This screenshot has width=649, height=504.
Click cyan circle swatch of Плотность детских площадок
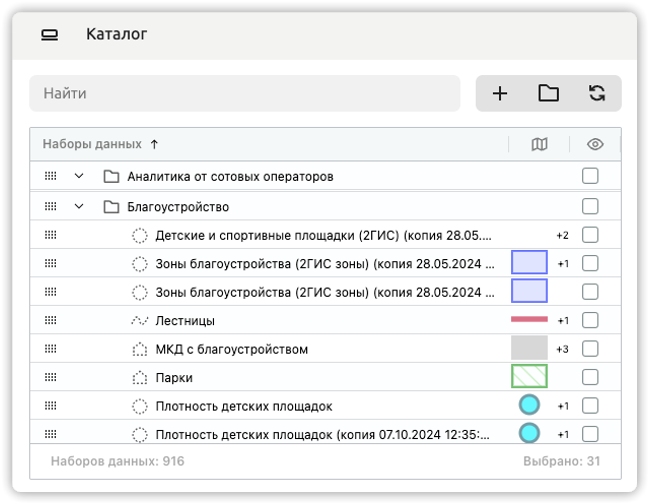click(529, 405)
